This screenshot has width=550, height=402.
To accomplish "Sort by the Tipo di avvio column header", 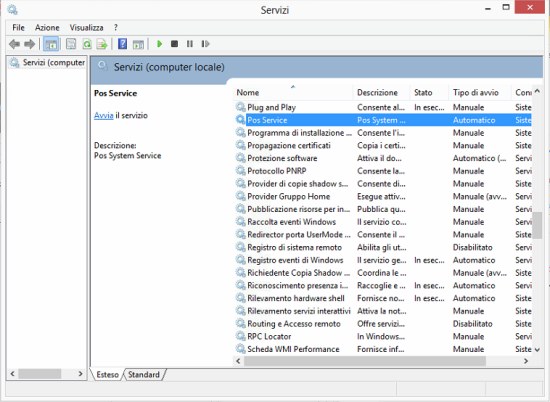I will (x=479, y=93).
